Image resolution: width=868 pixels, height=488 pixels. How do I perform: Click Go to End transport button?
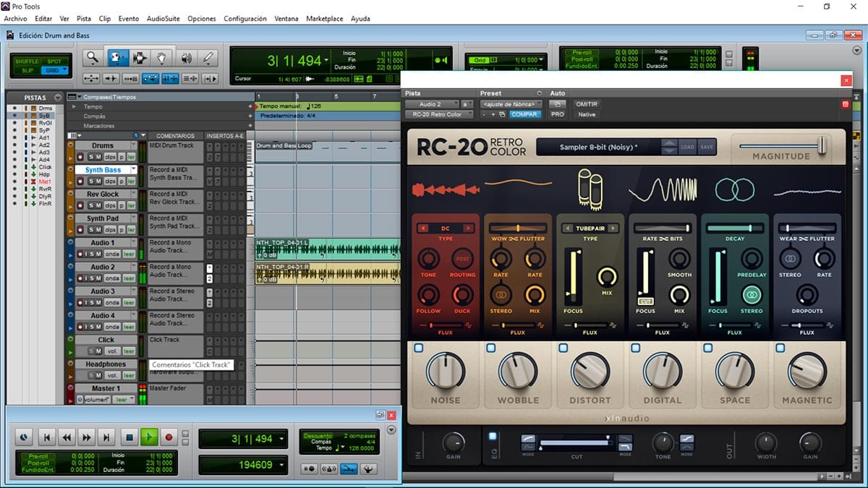coord(106,437)
